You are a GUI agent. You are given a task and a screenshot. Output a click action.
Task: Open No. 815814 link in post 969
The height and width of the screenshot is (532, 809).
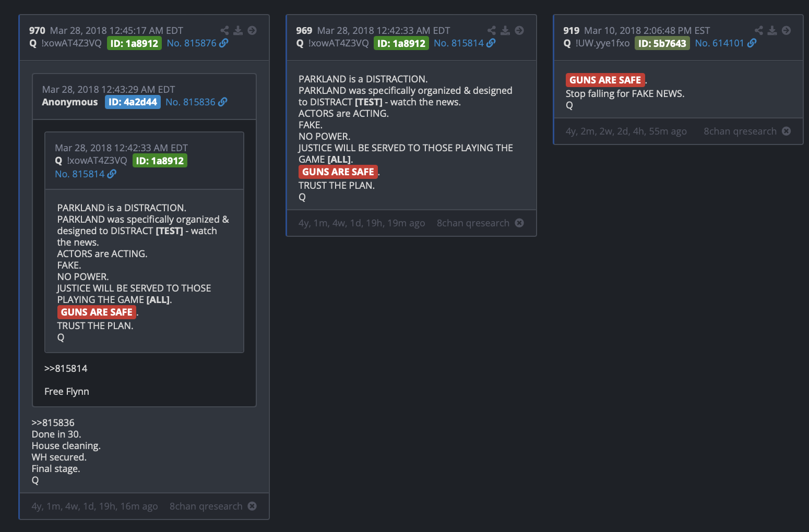[459, 43]
